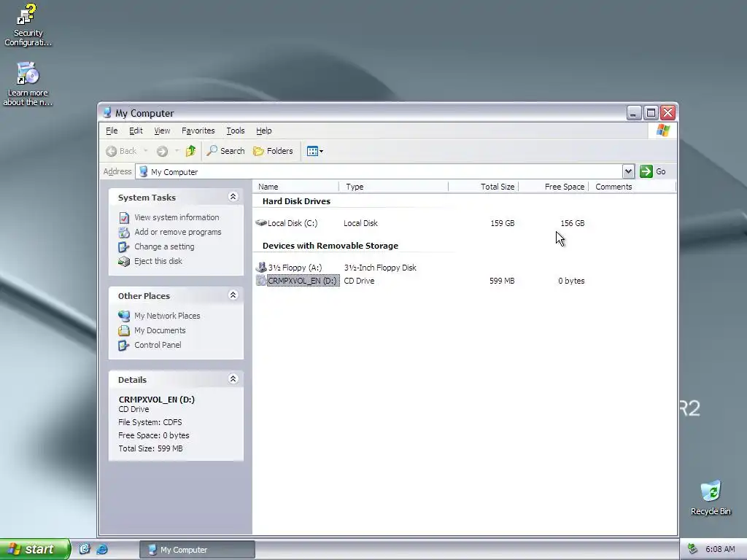Click the Go button
This screenshot has width=747, height=560.
[653, 171]
